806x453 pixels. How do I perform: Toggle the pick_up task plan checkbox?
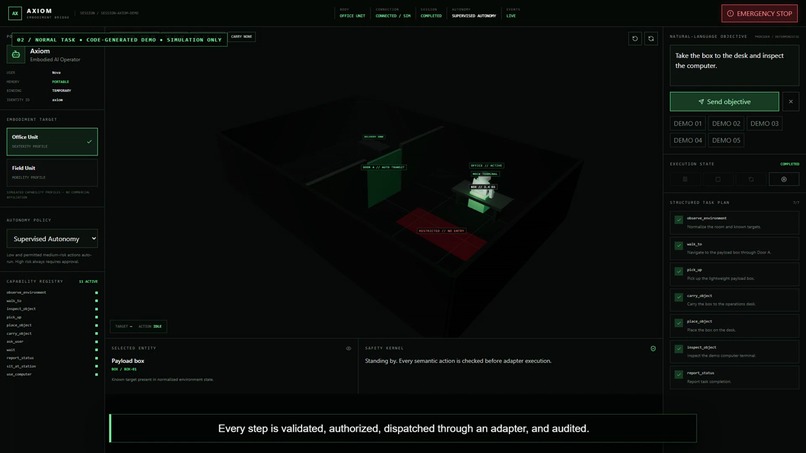click(x=679, y=271)
